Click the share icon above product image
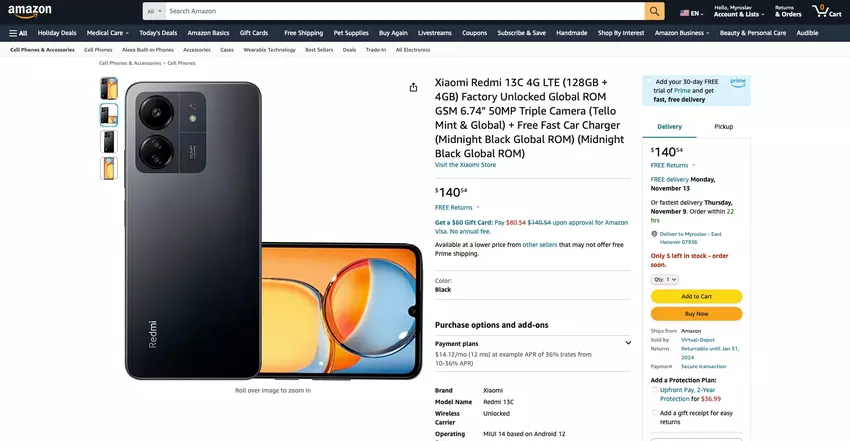Viewport: 850px width, 441px height. pyautogui.click(x=413, y=87)
